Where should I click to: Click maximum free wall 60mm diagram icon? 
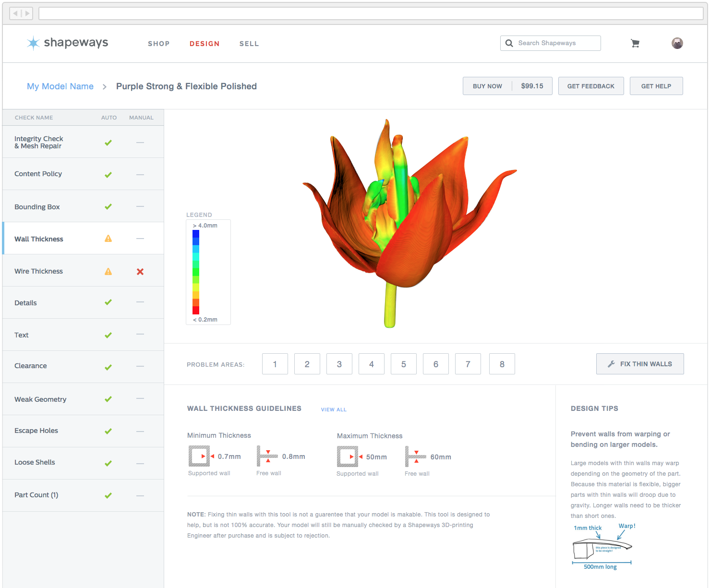[x=415, y=456]
